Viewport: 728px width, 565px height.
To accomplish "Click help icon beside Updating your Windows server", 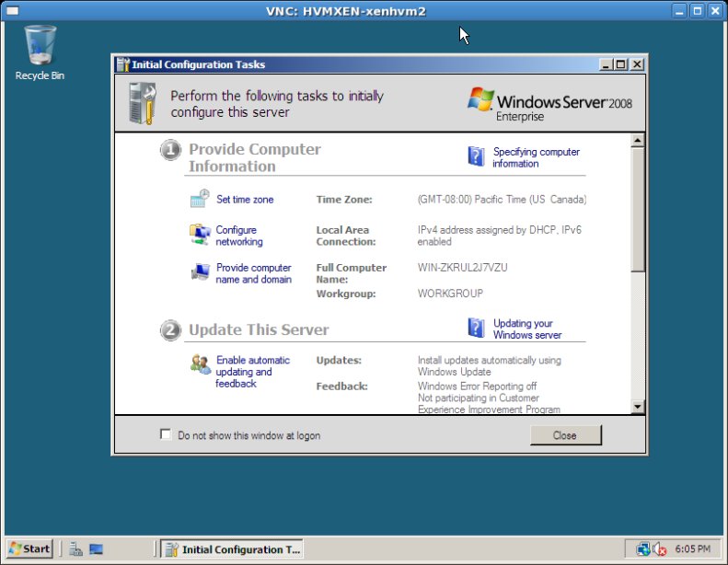I will [476, 329].
